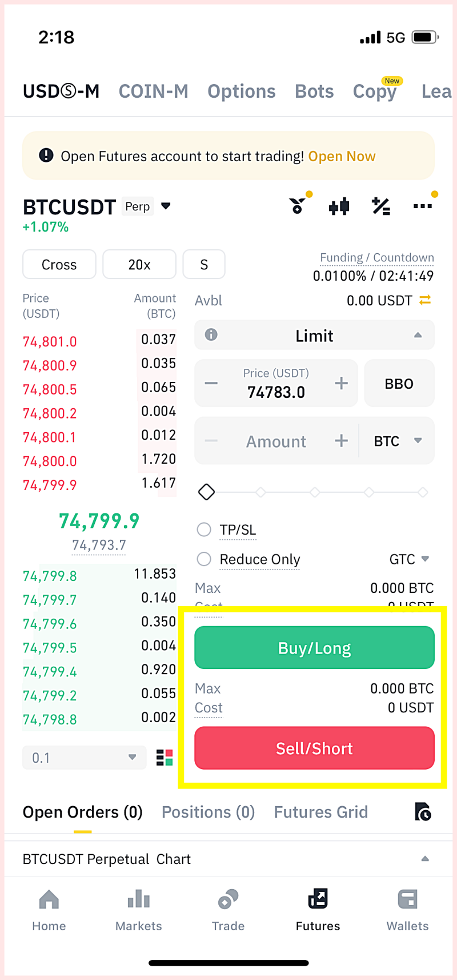Tap the order book layout icon
Screen dimensions: 457x980
click(x=165, y=758)
